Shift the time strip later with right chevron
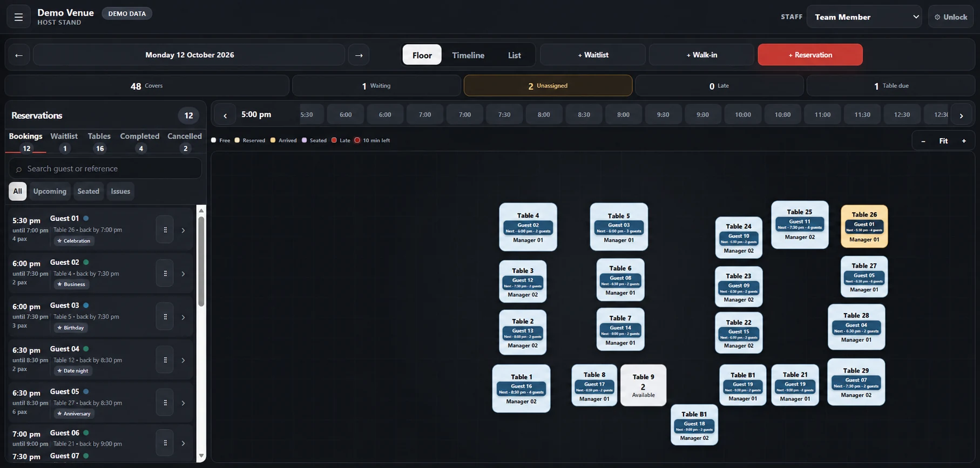Viewport: 980px width, 468px height. pos(961,115)
